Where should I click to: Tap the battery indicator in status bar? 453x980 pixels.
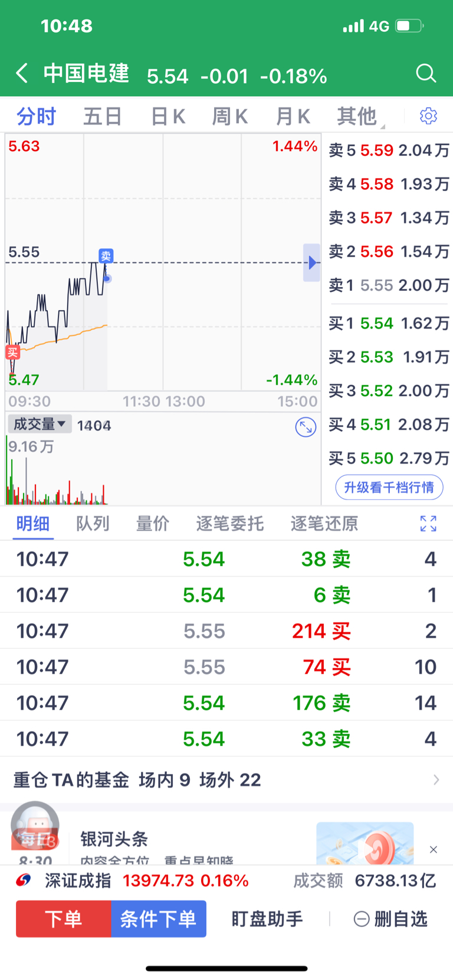tap(409, 26)
